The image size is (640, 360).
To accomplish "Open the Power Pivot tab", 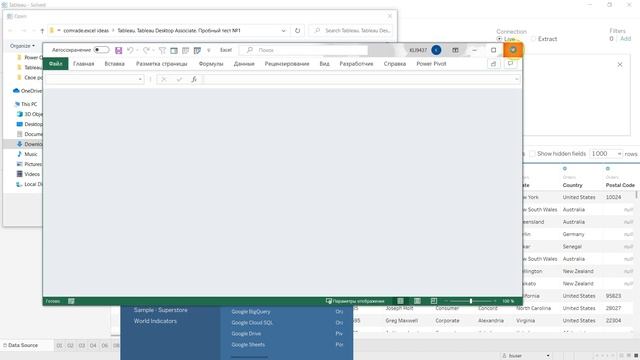I will [431, 64].
